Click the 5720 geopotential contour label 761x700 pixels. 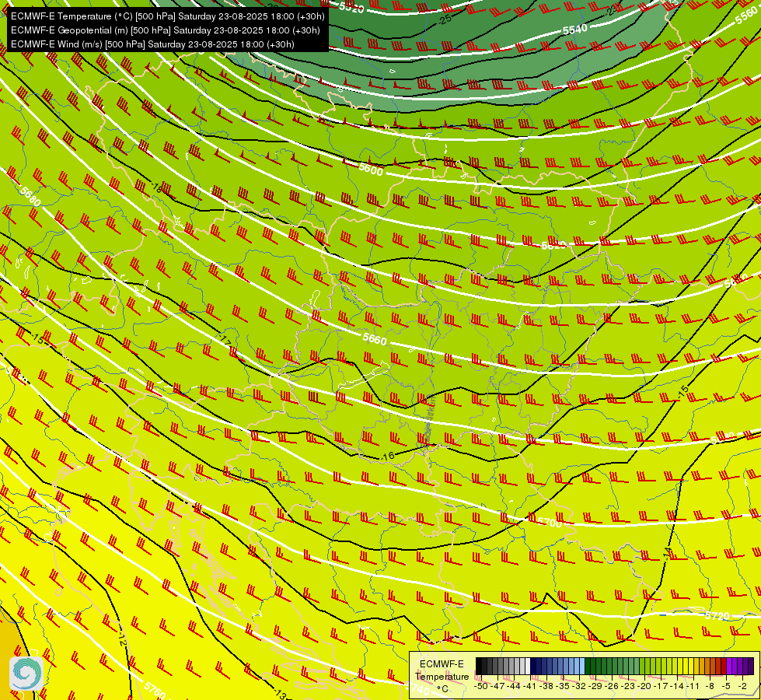[717, 615]
